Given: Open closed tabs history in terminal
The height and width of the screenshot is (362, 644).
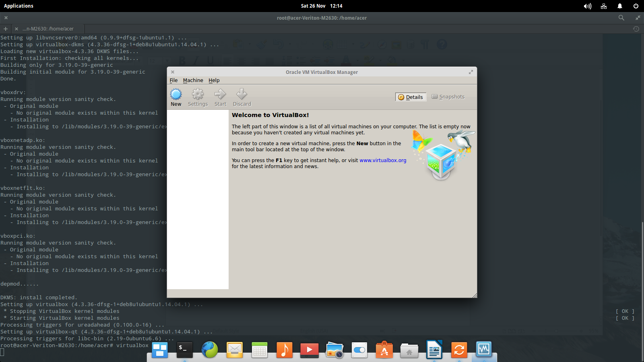Looking at the screenshot, I should (x=636, y=29).
